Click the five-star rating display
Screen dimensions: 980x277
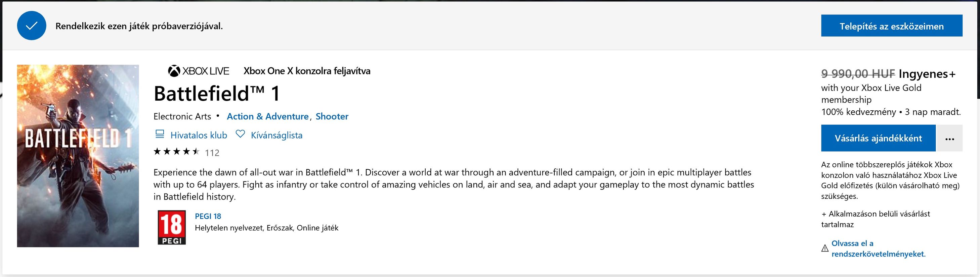176,152
